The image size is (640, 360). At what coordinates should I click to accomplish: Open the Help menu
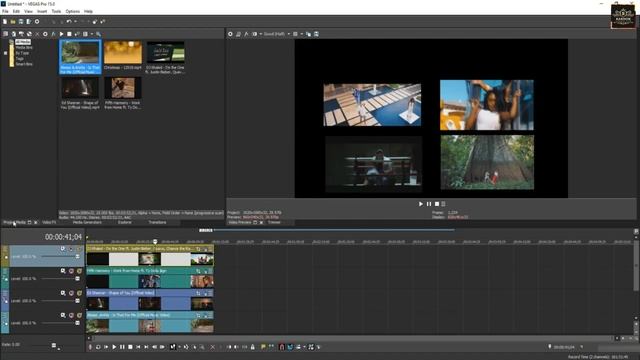(88, 11)
